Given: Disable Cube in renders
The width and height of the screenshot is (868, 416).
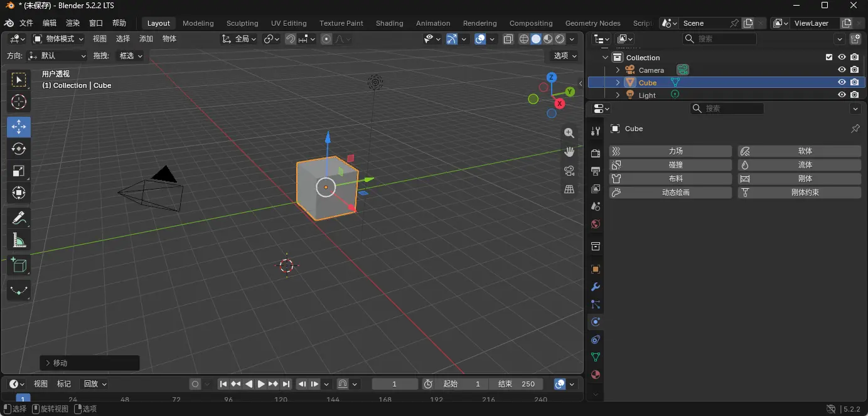Looking at the screenshot, I should 855,82.
